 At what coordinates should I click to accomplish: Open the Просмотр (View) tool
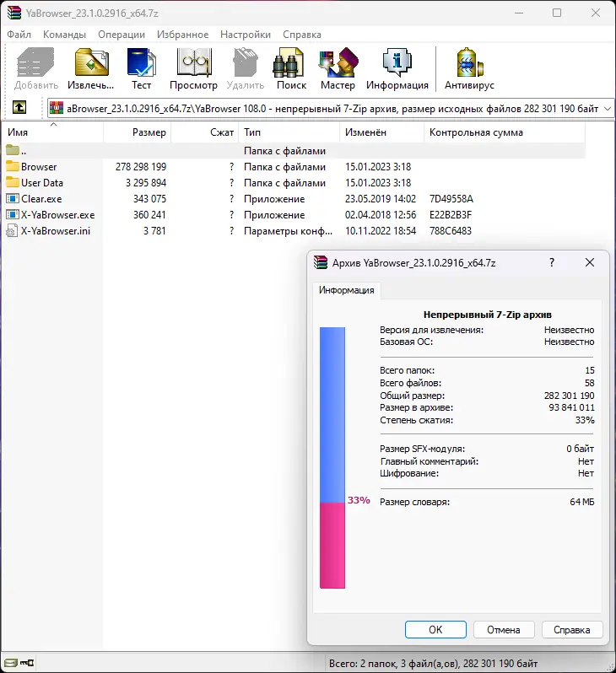pos(194,68)
